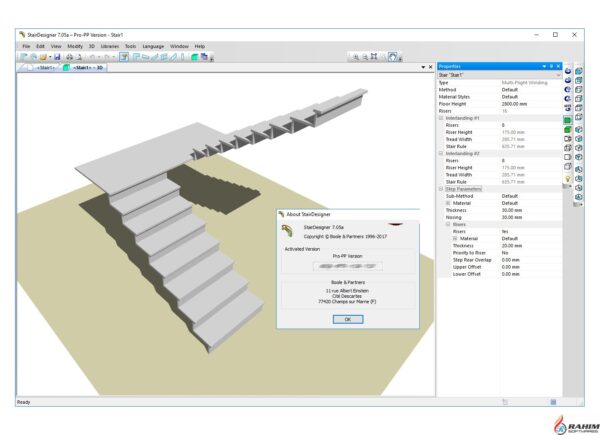Open the Edit menu
The image size is (600, 435).
tap(40, 46)
